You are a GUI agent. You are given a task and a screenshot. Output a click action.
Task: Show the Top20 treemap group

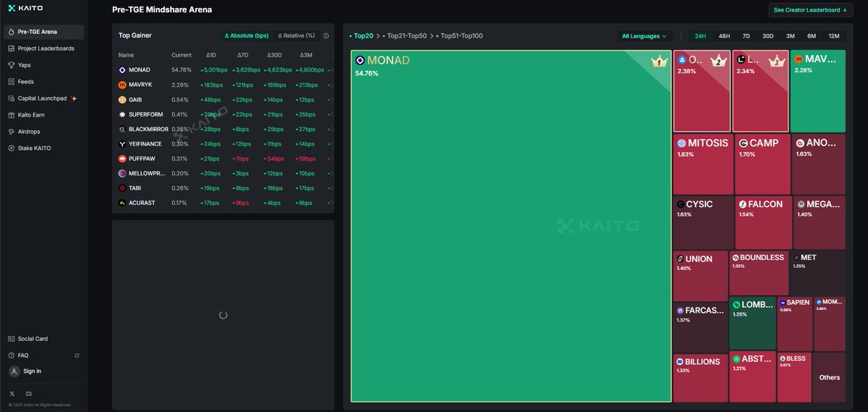click(x=362, y=35)
